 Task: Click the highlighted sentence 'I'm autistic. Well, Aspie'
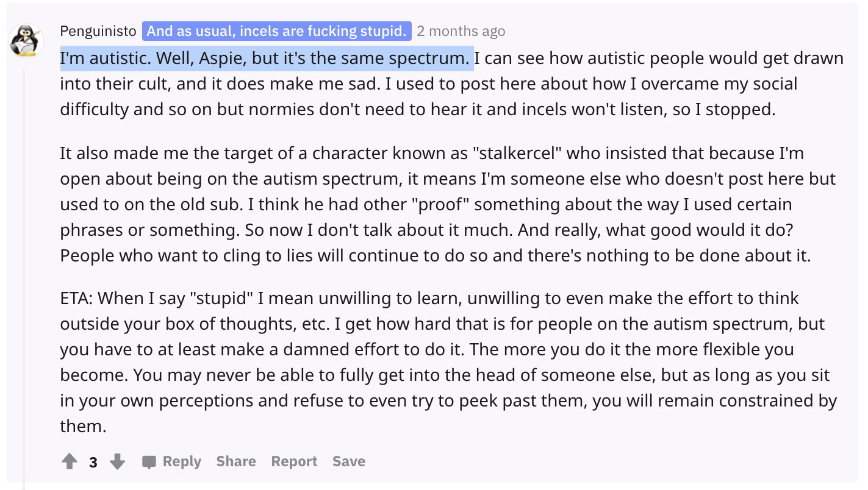pyautogui.click(x=267, y=59)
